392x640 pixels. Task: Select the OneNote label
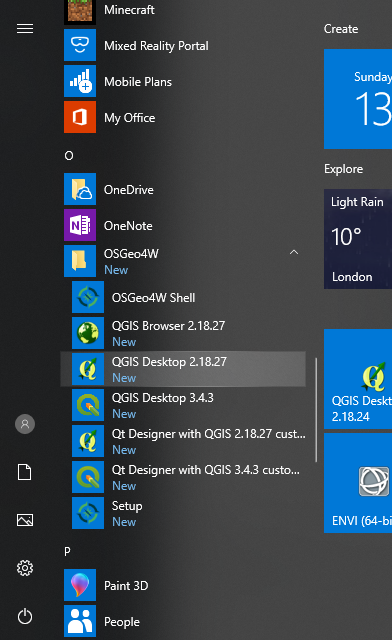pyautogui.click(x=128, y=226)
